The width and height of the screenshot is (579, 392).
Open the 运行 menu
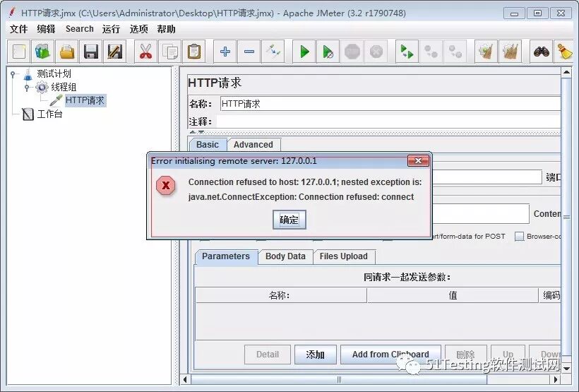111,29
